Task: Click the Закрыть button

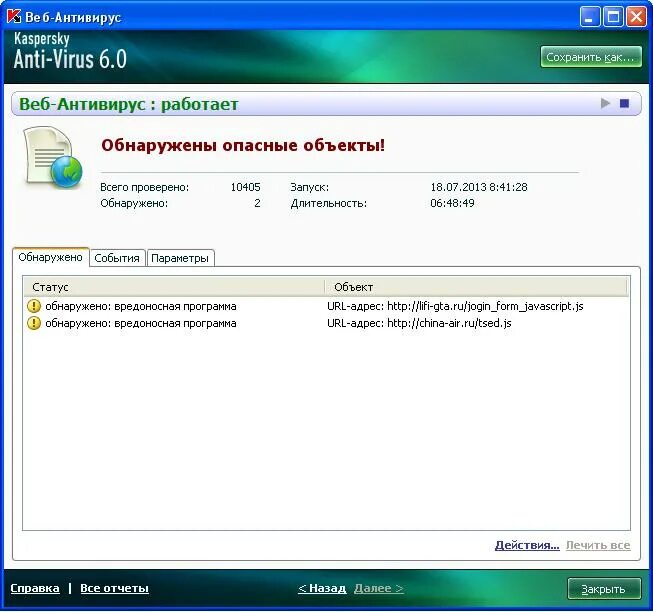Action: click(604, 589)
